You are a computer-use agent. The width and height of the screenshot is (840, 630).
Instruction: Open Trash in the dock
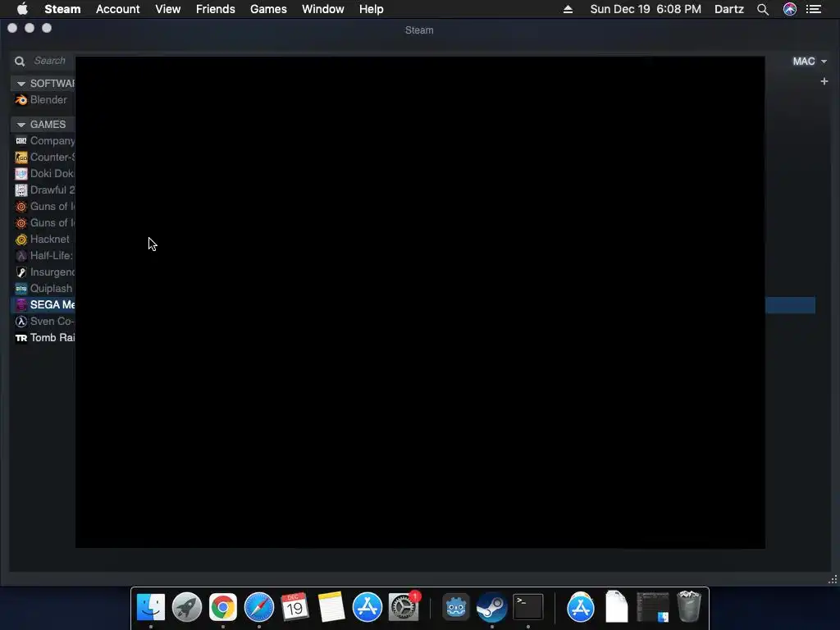tap(689, 607)
